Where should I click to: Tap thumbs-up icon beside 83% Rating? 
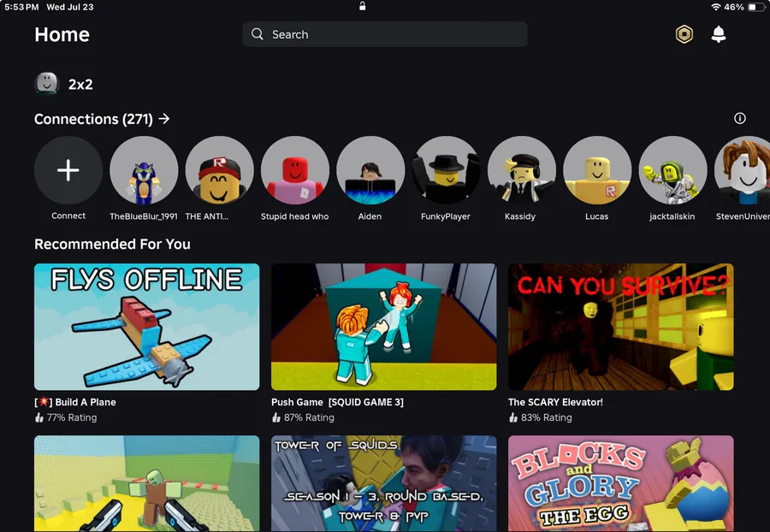click(513, 417)
